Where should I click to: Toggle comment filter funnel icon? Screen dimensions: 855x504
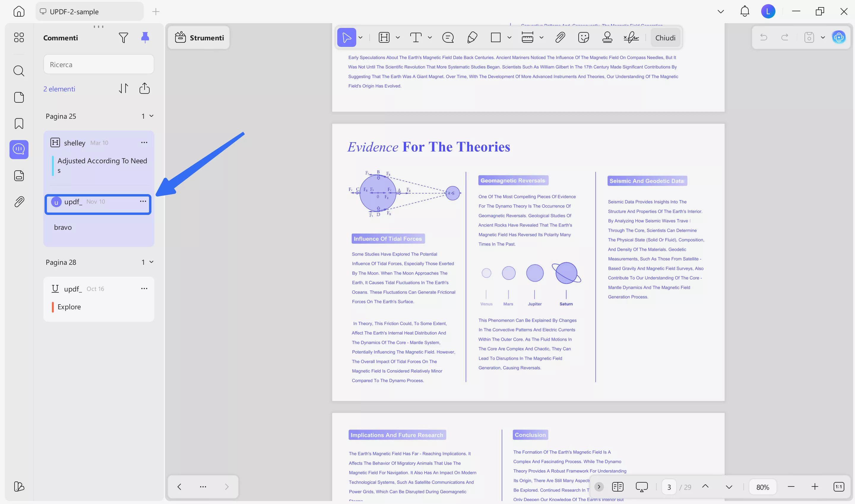(123, 37)
